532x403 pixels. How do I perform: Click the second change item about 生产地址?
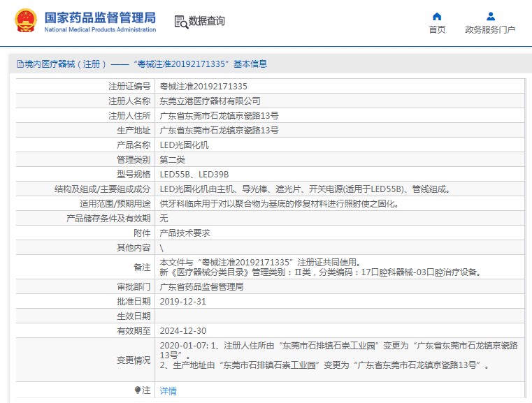click(324, 365)
